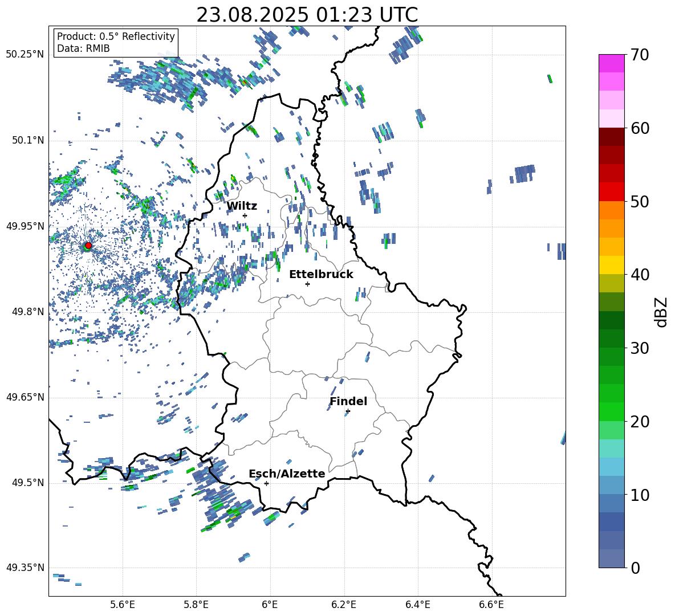The image size is (675, 616).
Task: Click the latitude label 49.35°N
Action: (25, 568)
